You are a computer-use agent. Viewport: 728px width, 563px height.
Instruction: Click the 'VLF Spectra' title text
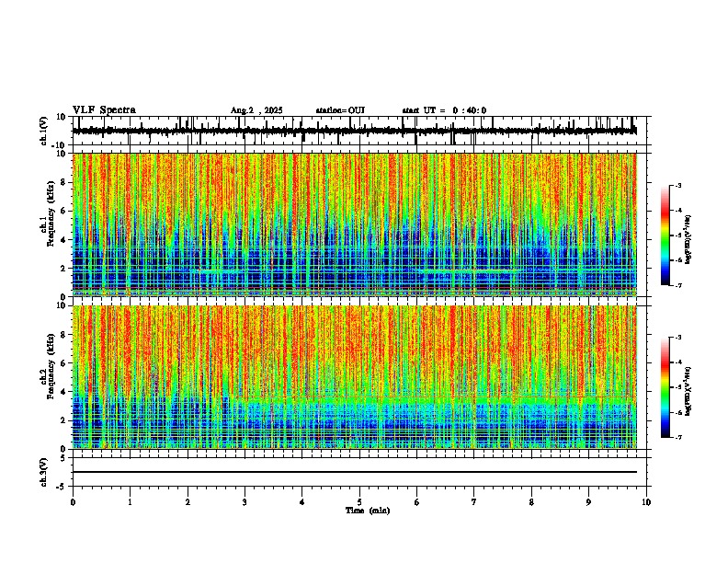pos(104,110)
